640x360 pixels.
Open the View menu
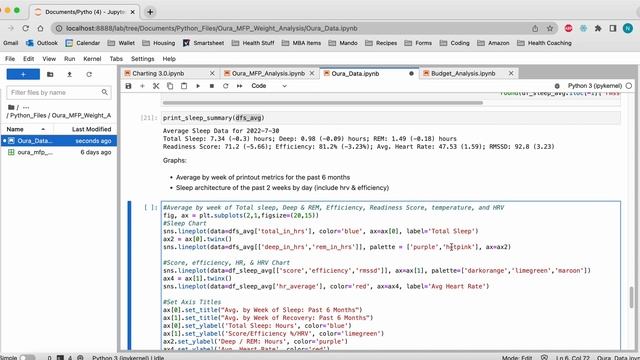click(x=49, y=59)
